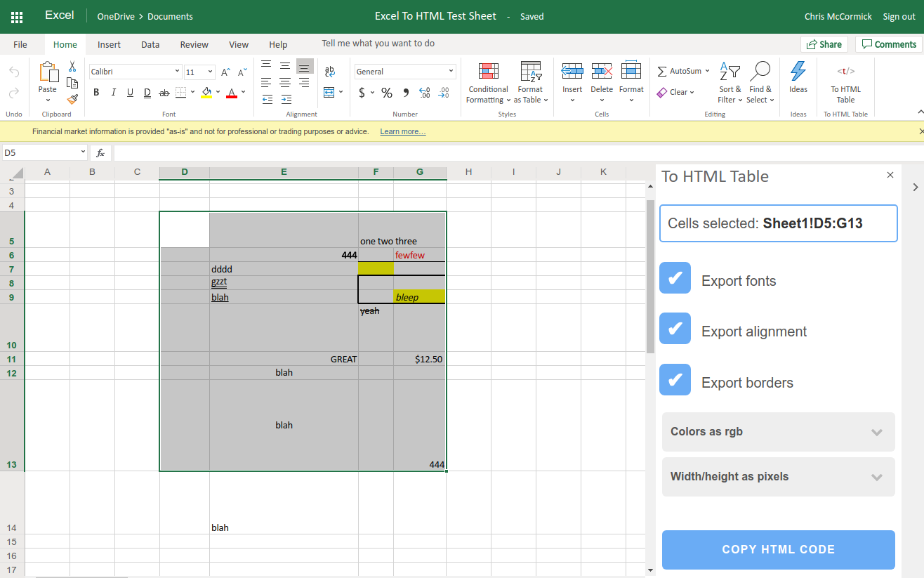The image size is (924, 578).
Task: Toggle off Export borders
Action: (x=675, y=379)
